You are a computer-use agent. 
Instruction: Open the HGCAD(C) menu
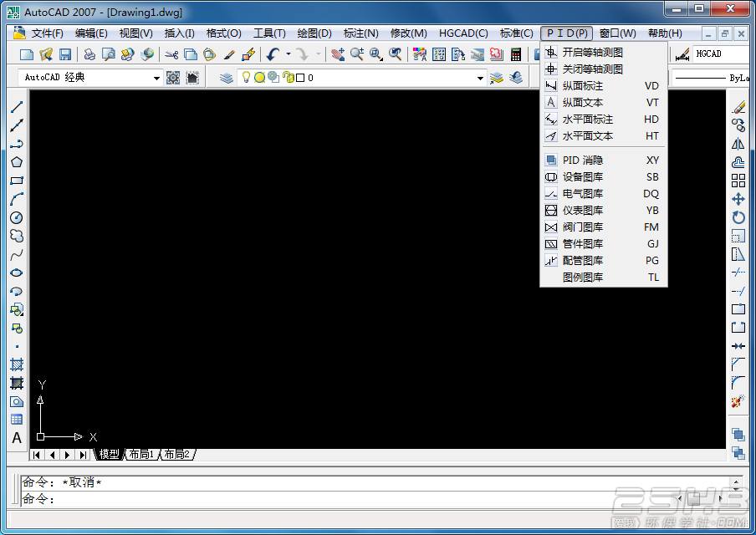coord(463,33)
